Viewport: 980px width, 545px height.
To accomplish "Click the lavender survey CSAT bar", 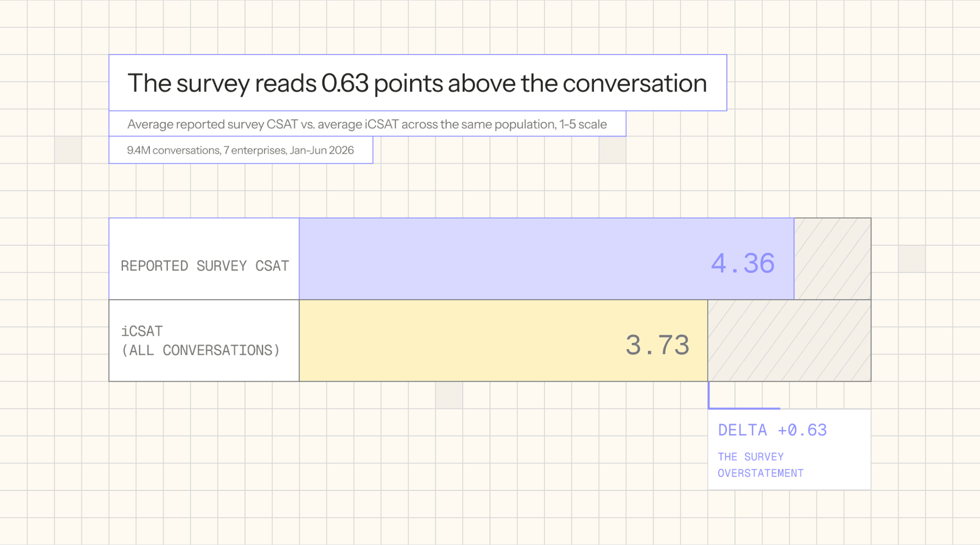I will point(546,259).
